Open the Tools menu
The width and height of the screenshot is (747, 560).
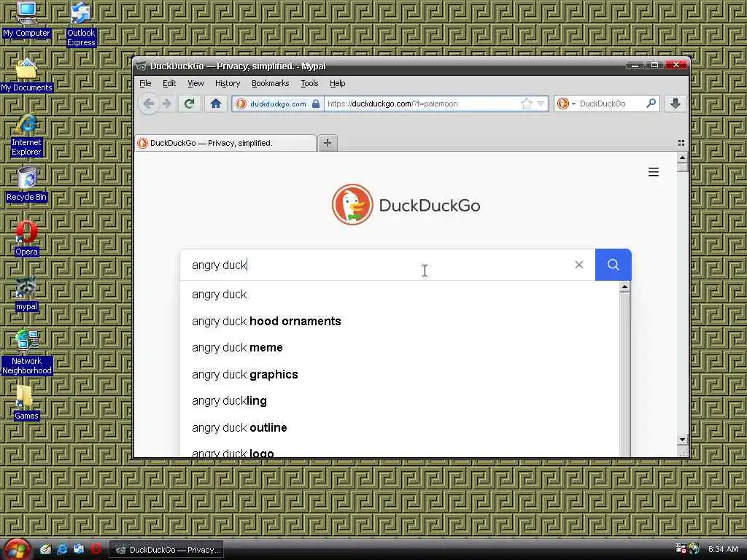(309, 83)
